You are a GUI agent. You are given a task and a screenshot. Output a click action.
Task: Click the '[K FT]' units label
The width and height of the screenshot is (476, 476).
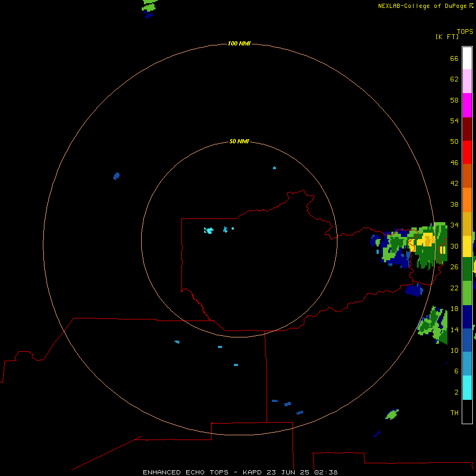(447, 36)
